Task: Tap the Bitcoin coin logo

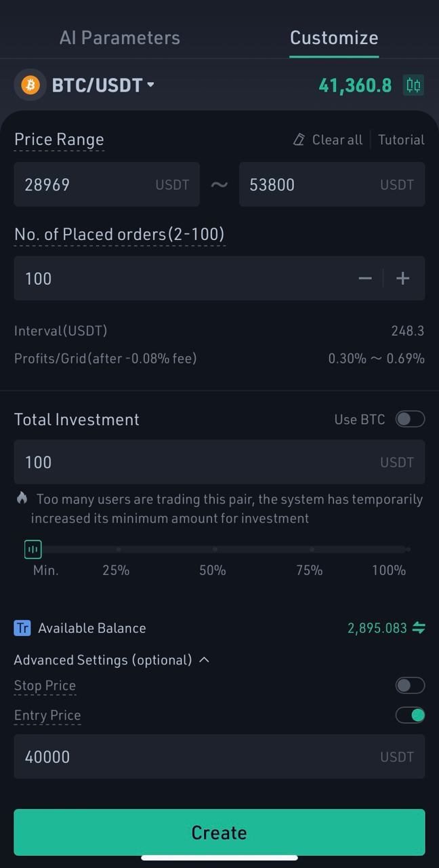Action: (30, 85)
